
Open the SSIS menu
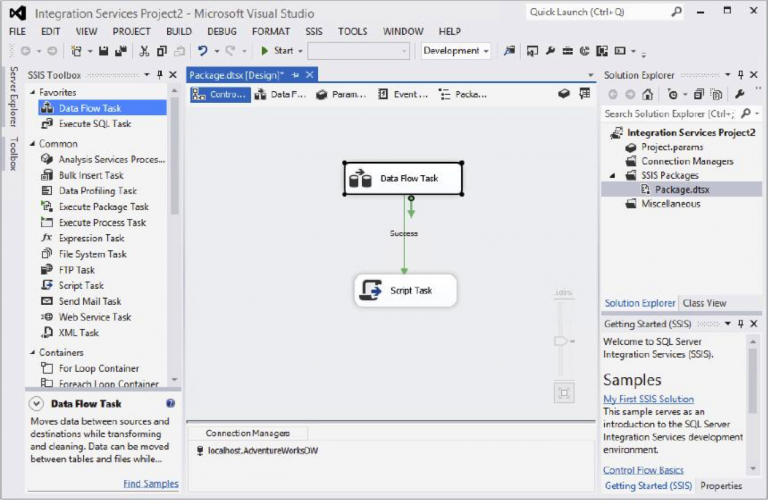click(x=314, y=31)
